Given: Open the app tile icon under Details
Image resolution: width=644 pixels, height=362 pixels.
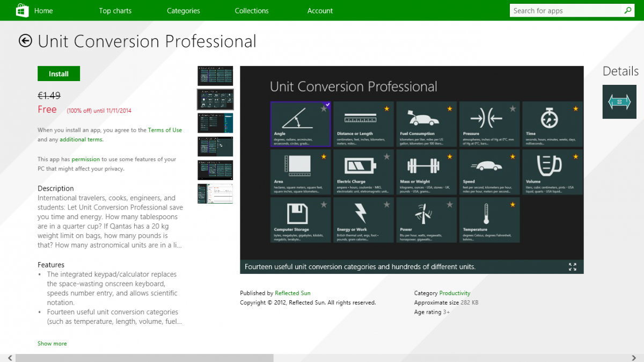Looking at the screenshot, I should [619, 102].
